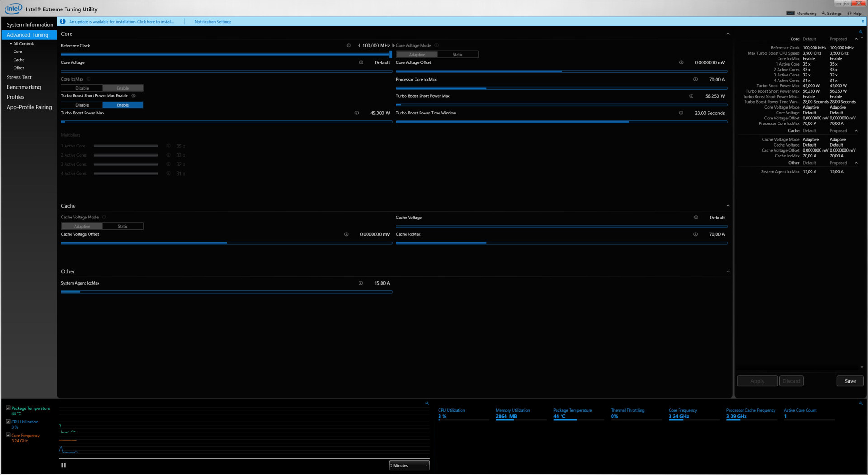
Task: Open Core Voltage Mode info icon
Action: coord(437,45)
